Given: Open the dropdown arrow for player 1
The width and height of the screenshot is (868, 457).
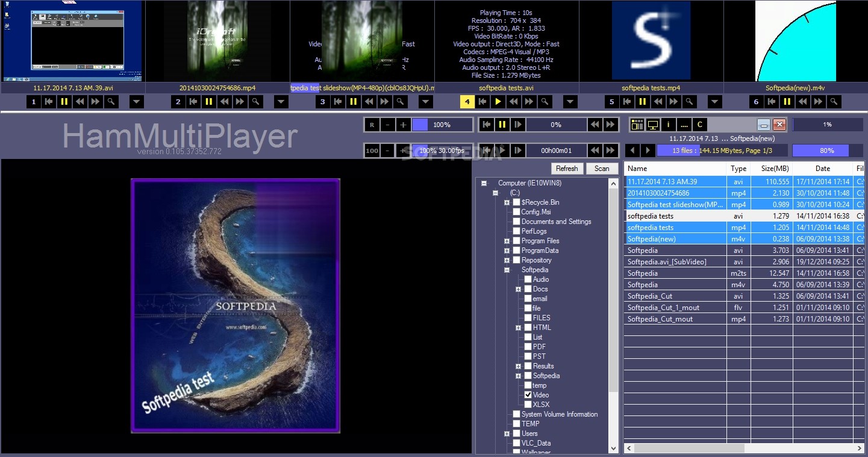Looking at the screenshot, I should (137, 102).
